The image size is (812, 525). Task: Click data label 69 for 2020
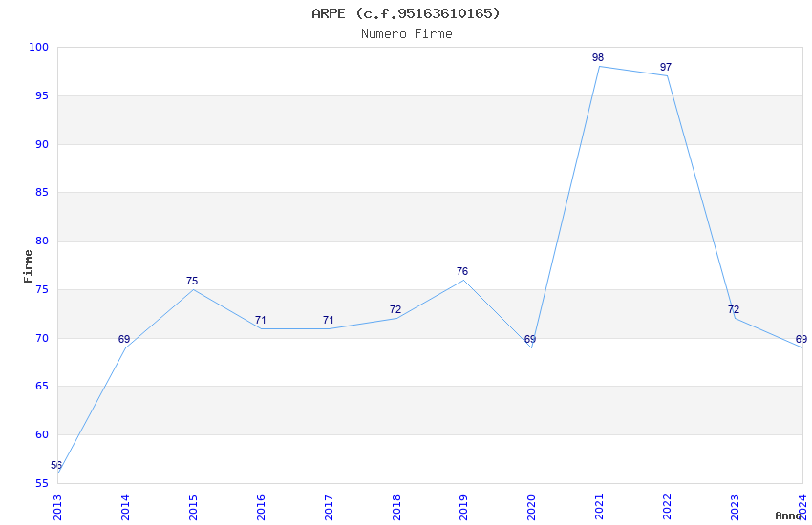pos(530,339)
